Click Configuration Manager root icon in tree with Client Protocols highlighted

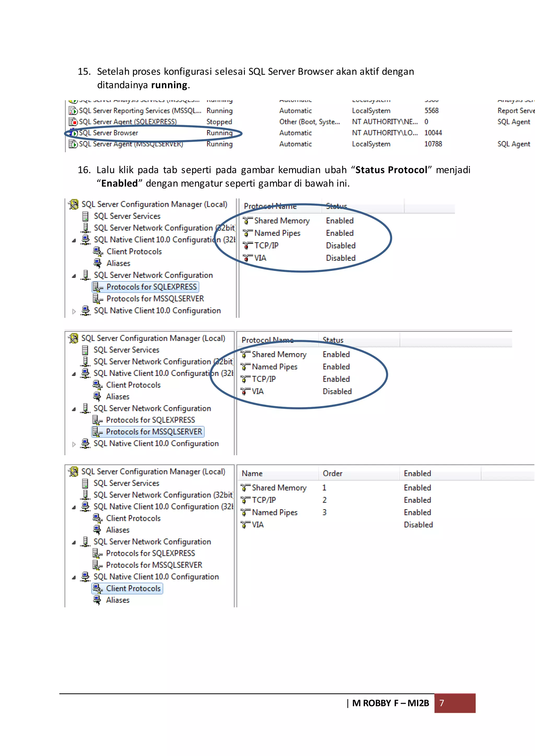(x=73, y=472)
